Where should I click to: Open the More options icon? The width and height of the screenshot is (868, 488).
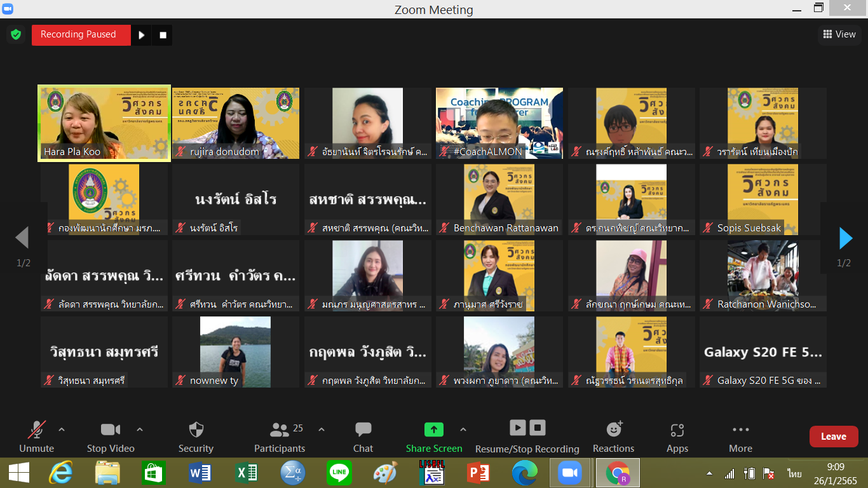[740, 430]
